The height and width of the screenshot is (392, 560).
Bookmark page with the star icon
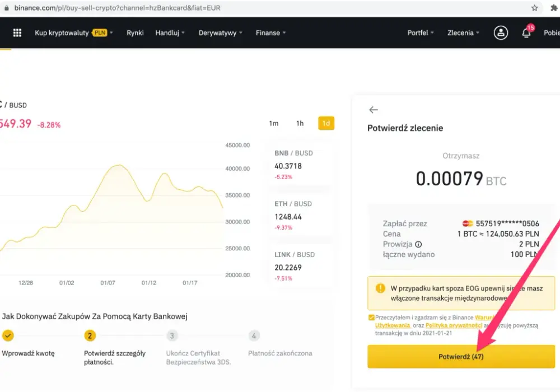tap(534, 8)
